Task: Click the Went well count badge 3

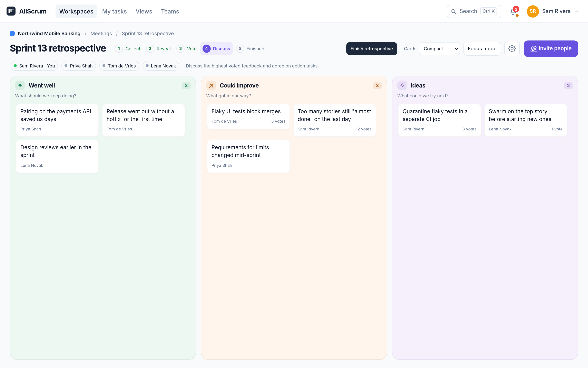Action: [186, 85]
